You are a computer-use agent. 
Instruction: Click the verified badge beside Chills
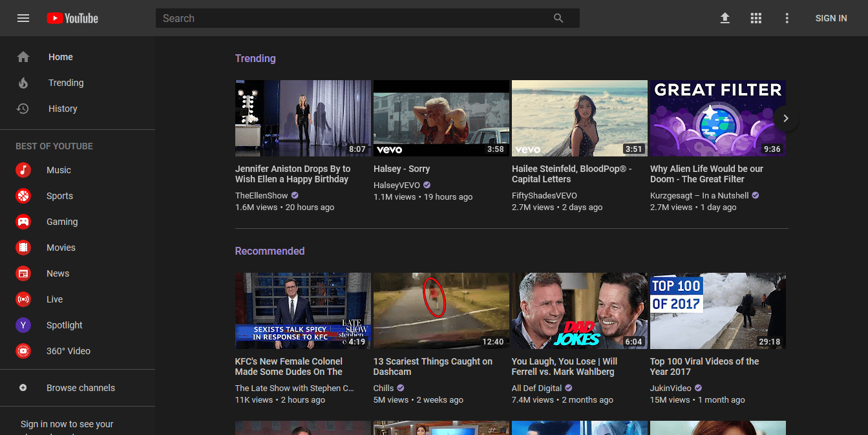[x=401, y=388]
